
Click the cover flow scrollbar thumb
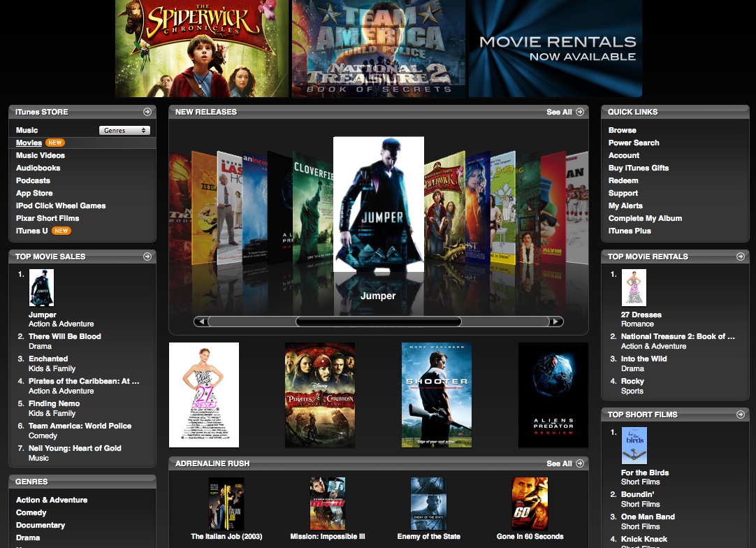(x=379, y=322)
